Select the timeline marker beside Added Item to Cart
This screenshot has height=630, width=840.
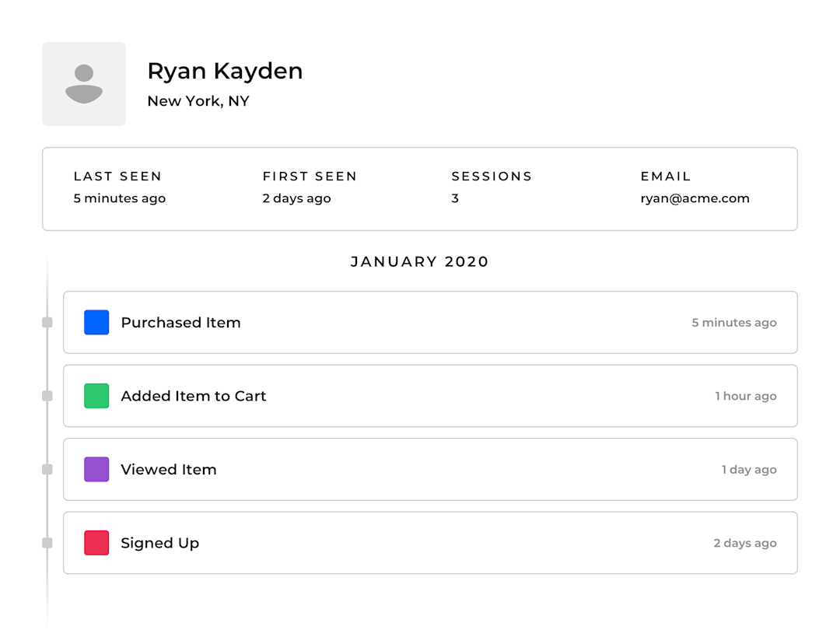(47, 396)
